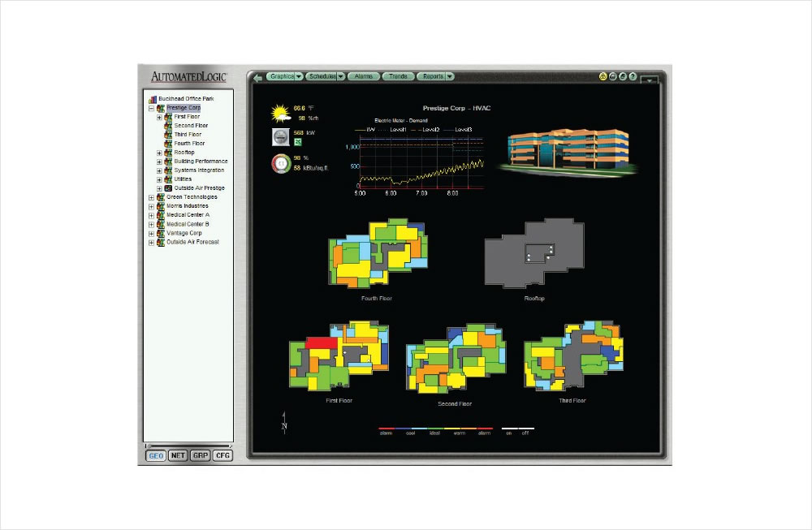Click the Electric Meter Demand trend chart
This screenshot has width=812, height=530.
(x=417, y=157)
